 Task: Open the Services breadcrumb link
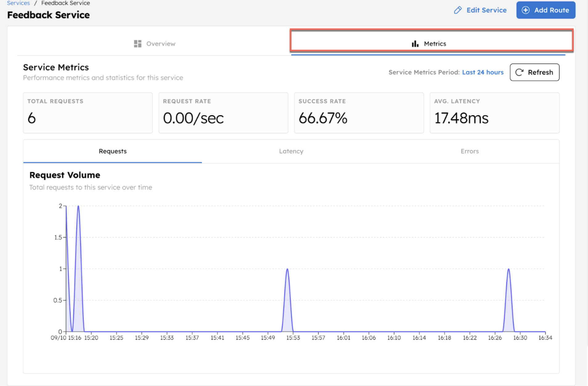(18, 3)
